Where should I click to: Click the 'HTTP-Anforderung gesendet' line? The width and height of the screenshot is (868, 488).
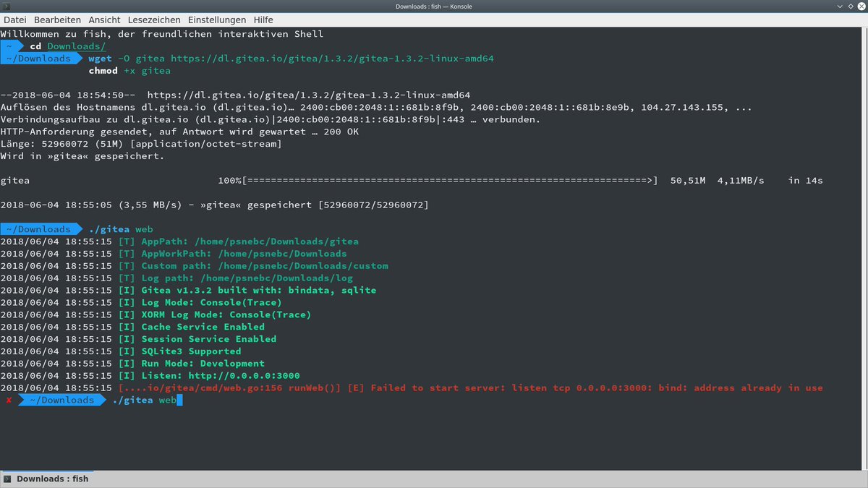179,132
